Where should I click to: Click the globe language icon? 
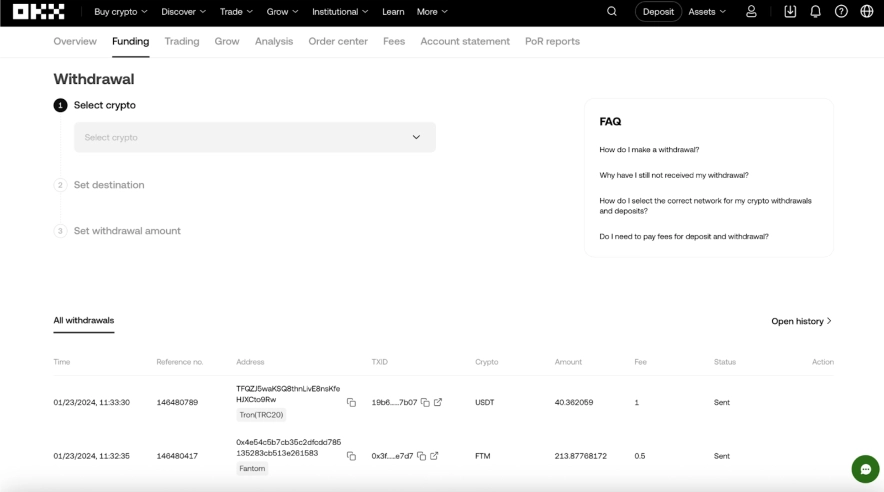pos(867,12)
